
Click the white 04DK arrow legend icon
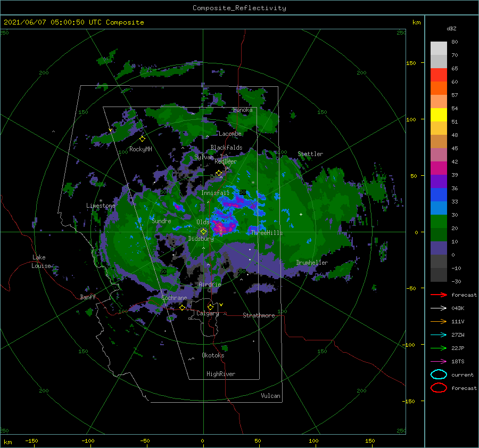pos(439,308)
